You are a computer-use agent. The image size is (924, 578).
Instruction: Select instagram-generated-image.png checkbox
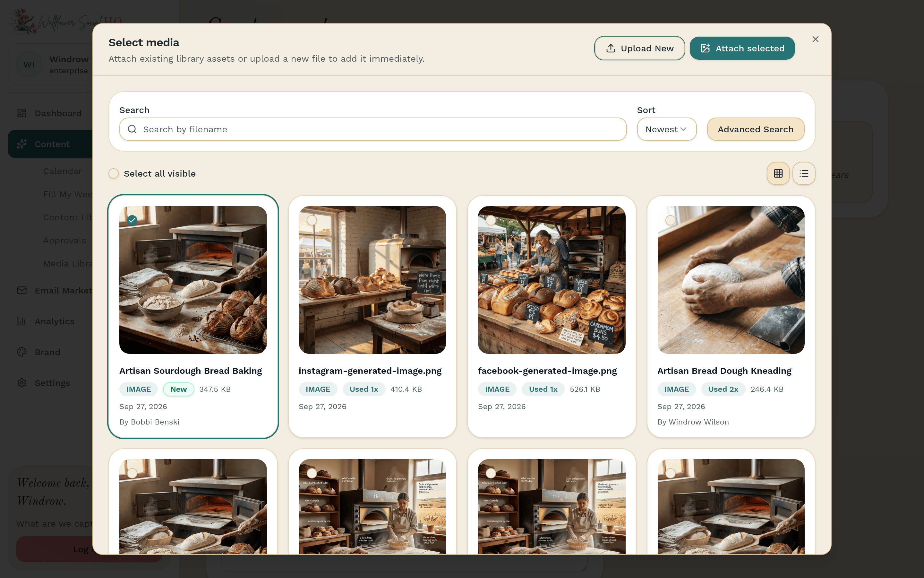tap(312, 220)
